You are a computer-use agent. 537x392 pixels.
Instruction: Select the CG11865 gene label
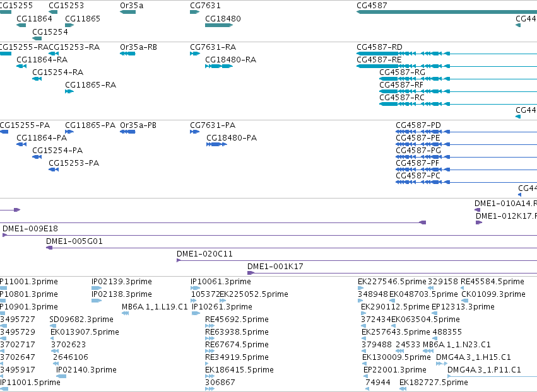click(83, 19)
